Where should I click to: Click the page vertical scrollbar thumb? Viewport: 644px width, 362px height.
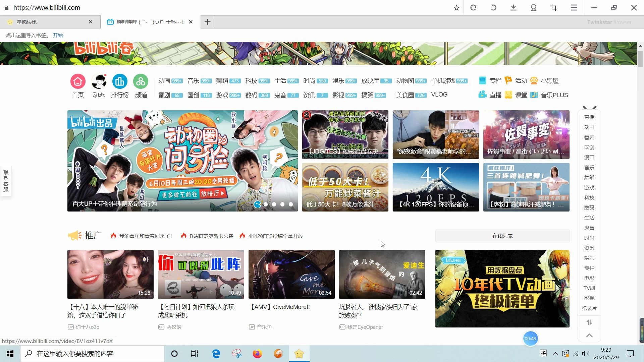(640, 59)
